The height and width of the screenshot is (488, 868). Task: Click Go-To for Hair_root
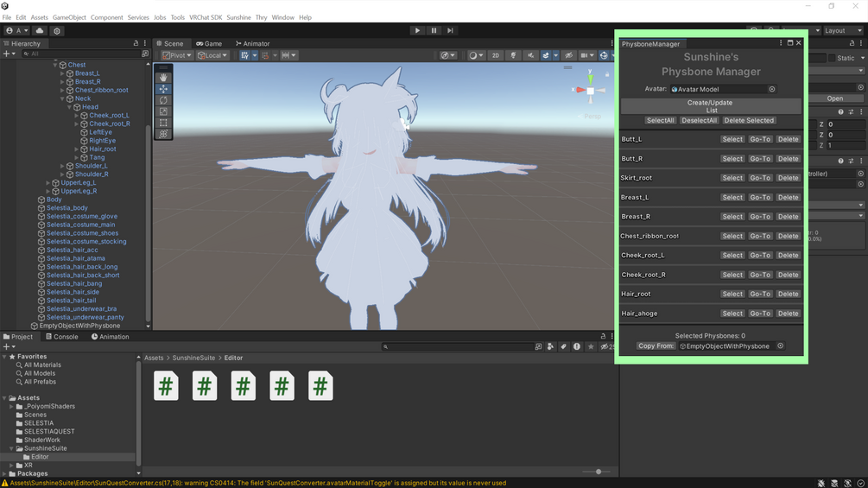tap(760, 294)
